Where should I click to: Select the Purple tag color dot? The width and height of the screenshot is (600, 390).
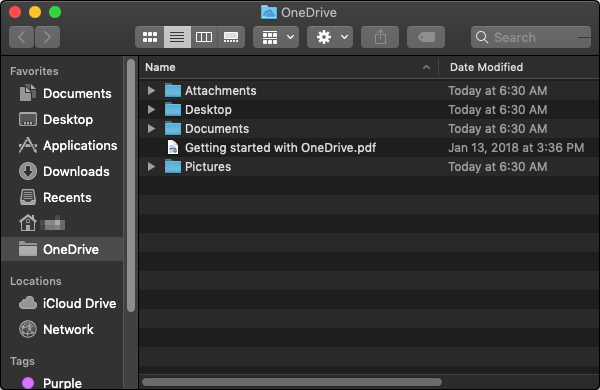click(28, 383)
